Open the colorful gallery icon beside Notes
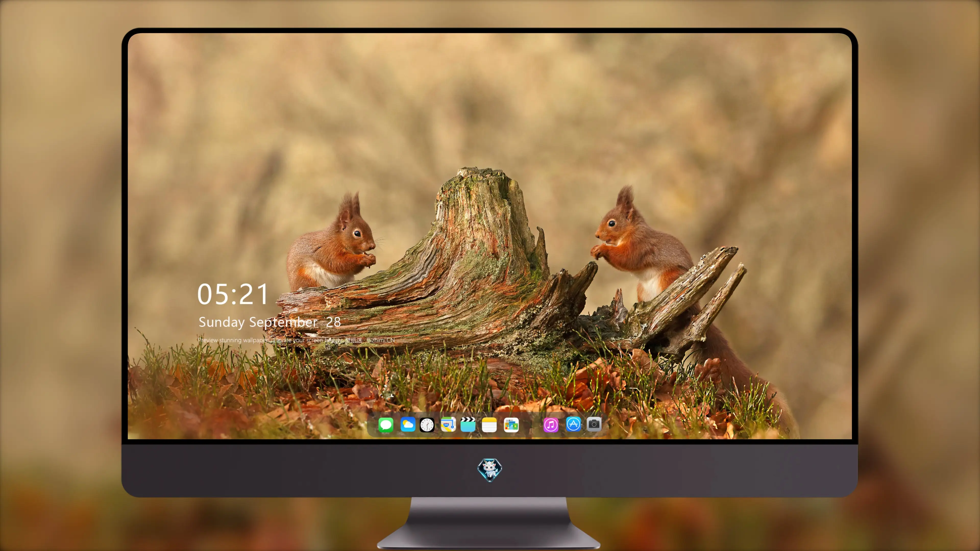Image resolution: width=980 pixels, height=551 pixels. pos(511,425)
